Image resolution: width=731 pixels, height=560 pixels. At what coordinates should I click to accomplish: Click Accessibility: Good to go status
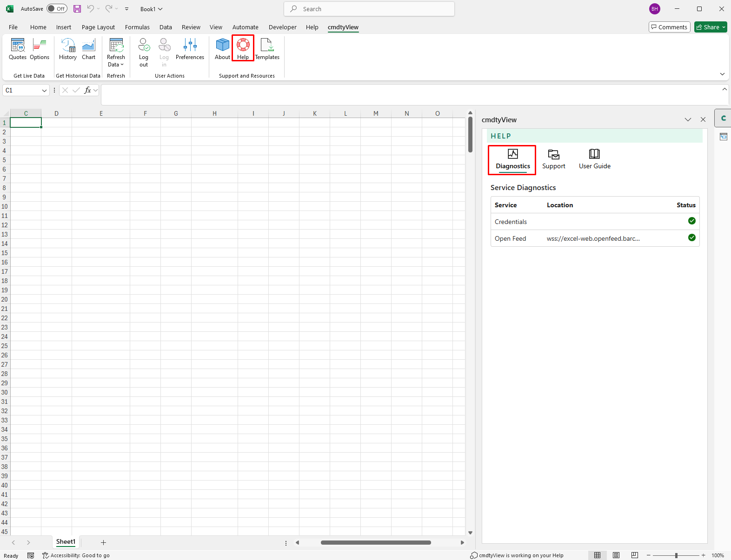click(x=76, y=555)
